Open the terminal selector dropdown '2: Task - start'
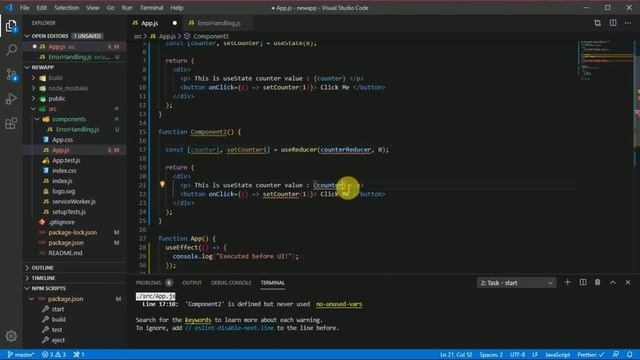 (x=516, y=282)
